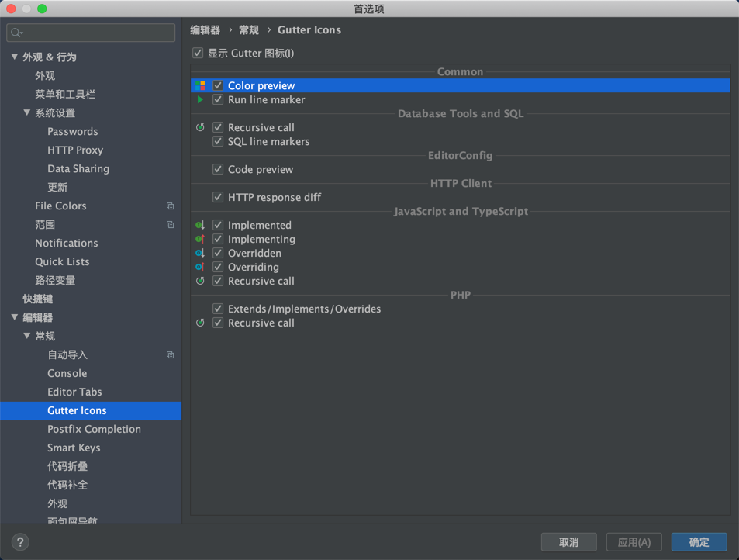
Task: Open help via the question mark icon
Action: coord(19,541)
